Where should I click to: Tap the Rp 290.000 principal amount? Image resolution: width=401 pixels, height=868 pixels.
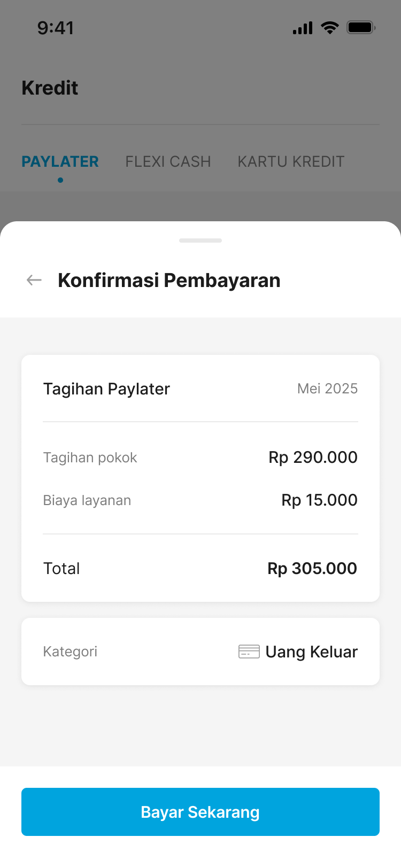click(313, 458)
